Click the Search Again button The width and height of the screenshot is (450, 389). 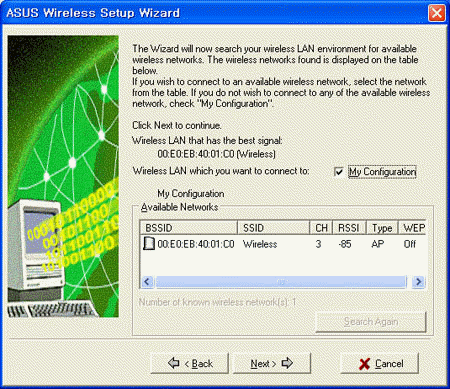coord(371,322)
